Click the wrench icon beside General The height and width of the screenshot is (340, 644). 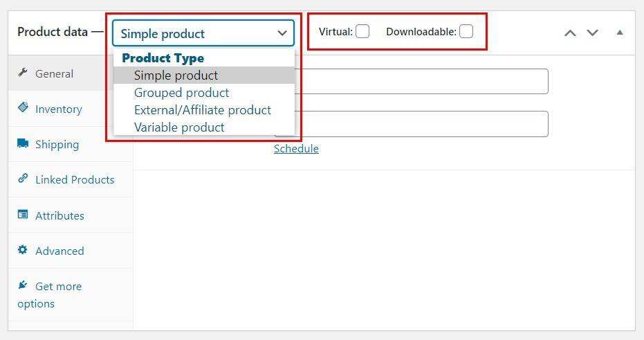23,73
